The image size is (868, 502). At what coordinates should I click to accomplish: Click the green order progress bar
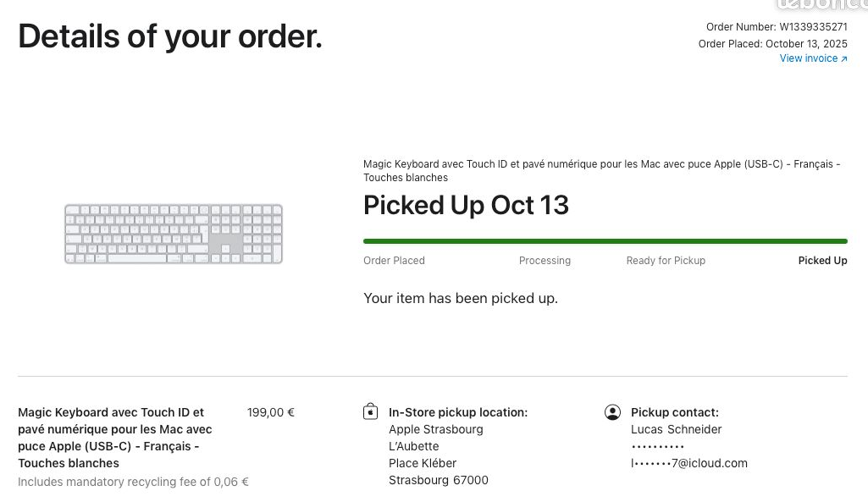(x=605, y=241)
